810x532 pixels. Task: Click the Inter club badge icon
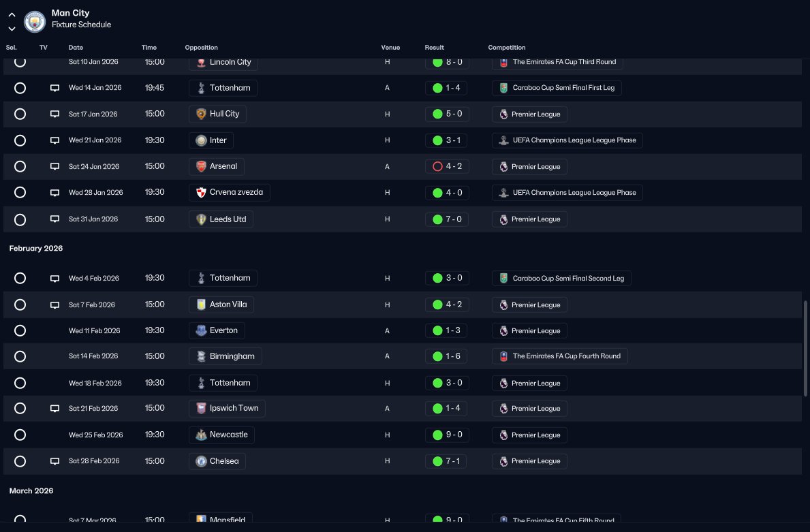pos(201,140)
